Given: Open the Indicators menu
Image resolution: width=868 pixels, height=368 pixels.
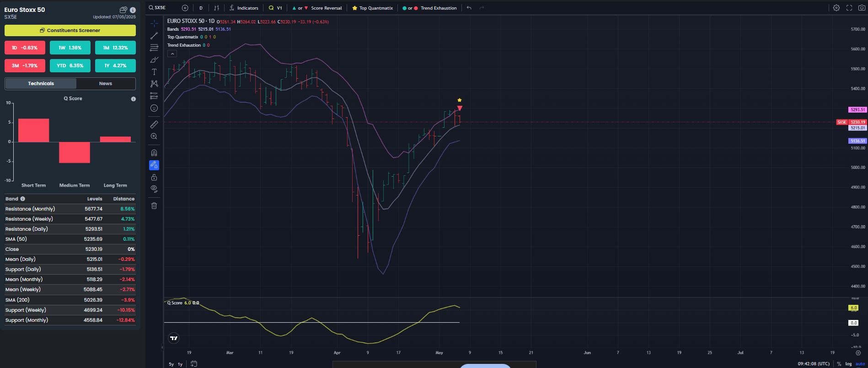Looking at the screenshot, I should click(x=244, y=8).
